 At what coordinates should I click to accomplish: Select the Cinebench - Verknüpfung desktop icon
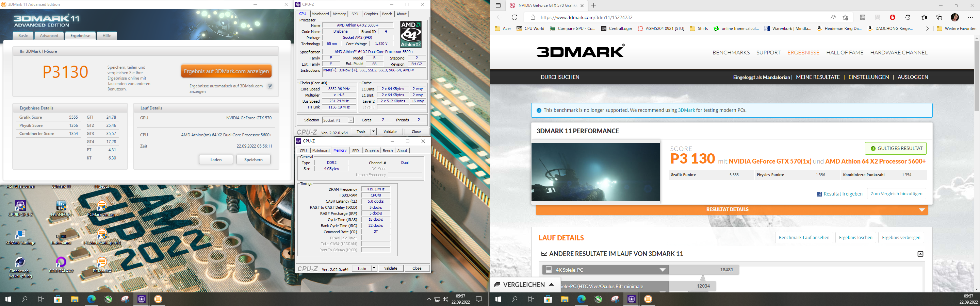point(20,268)
